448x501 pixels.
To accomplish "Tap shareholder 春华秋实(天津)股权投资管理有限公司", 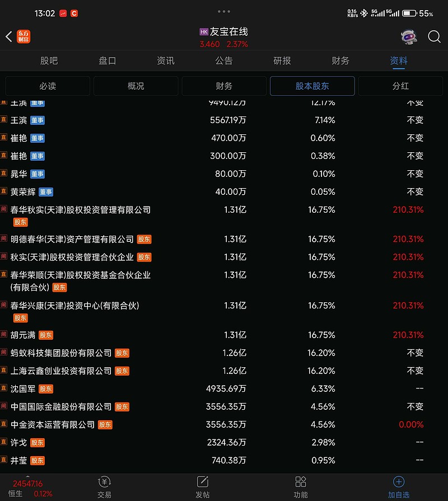I will pos(81,210).
